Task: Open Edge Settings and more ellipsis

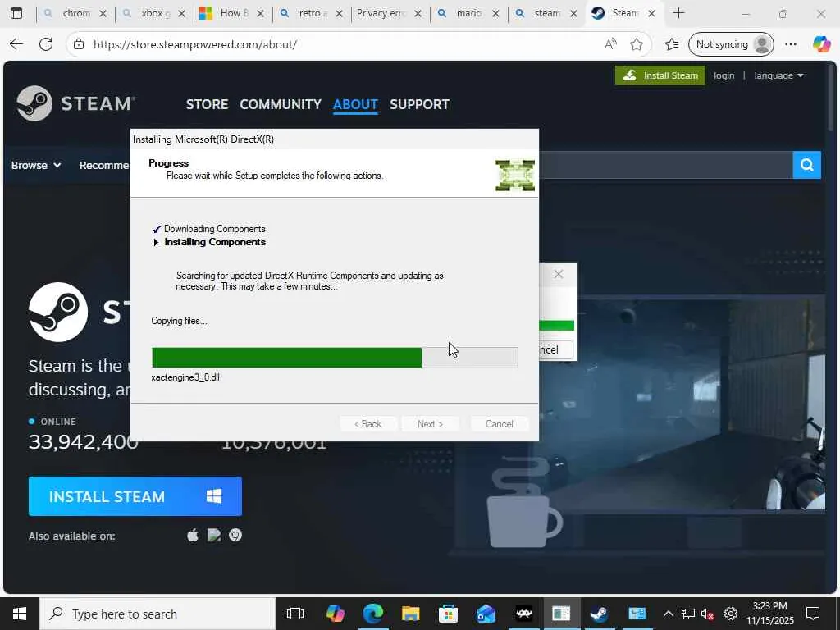Action: (791, 44)
